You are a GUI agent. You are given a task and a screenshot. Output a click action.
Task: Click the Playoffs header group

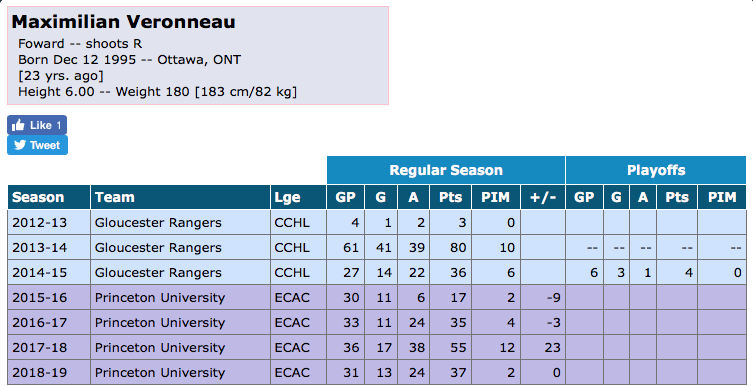656,170
